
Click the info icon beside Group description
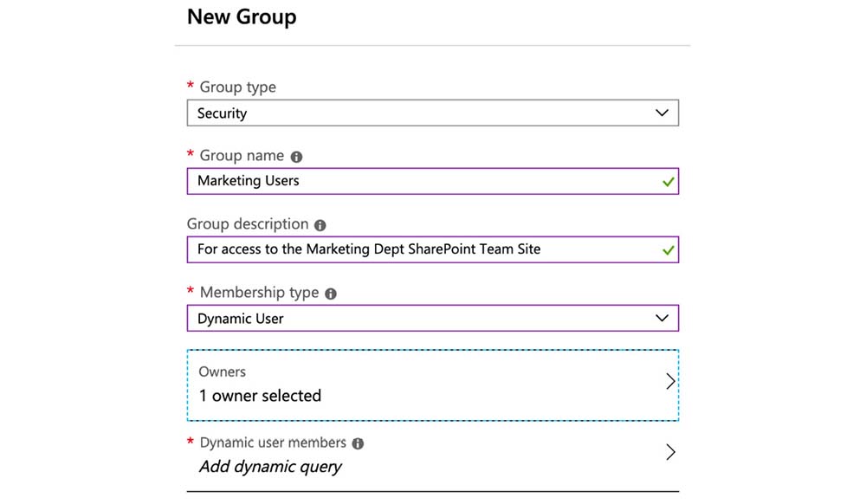320,225
